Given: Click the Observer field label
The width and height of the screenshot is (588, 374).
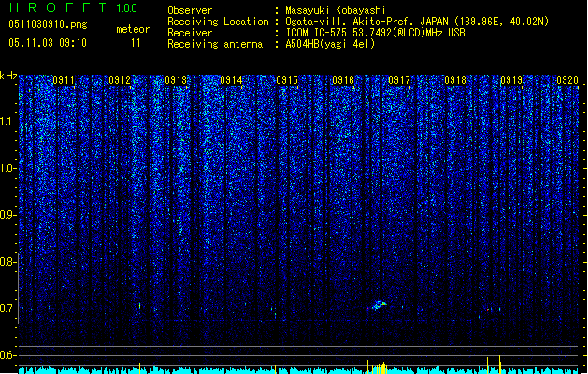Looking at the screenshot, I should coord(190,10).
